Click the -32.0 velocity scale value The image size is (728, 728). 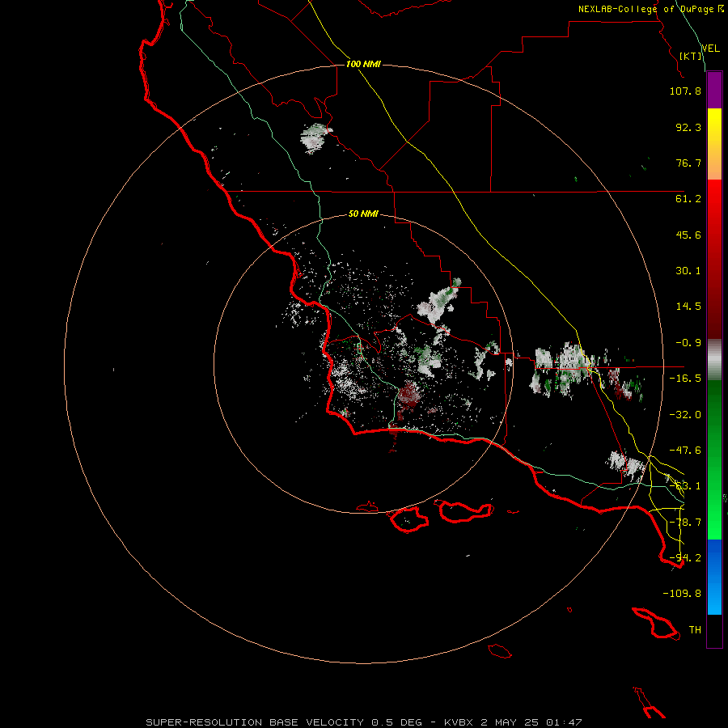coord(685,415)
